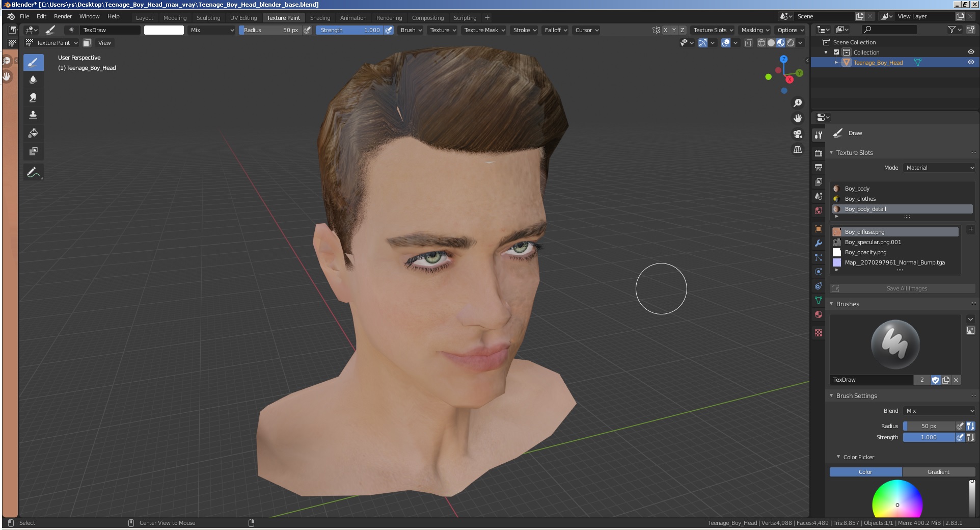Click the pan view hand gizmo
The image size is (980, 530).
[798, 118]
